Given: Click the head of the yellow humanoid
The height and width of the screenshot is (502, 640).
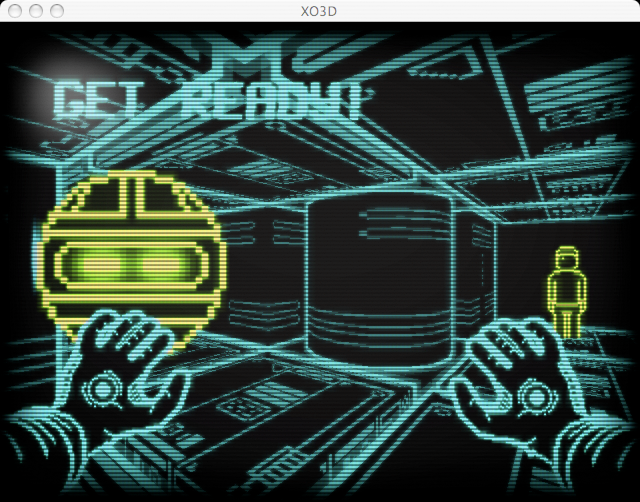Looking at the screenshot, I should coord(567,258).
